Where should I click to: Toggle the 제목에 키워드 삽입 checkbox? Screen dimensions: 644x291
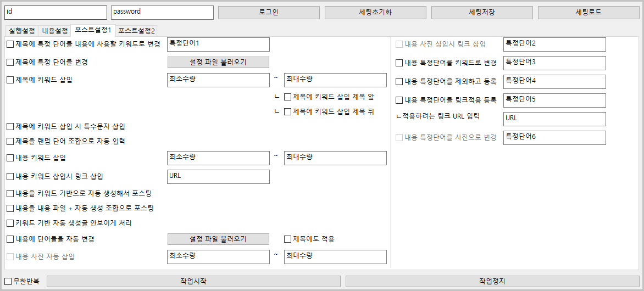10,80
